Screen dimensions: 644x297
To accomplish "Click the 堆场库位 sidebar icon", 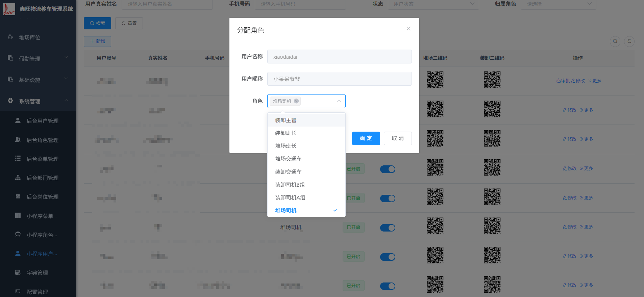I will [x=10, y=37].
